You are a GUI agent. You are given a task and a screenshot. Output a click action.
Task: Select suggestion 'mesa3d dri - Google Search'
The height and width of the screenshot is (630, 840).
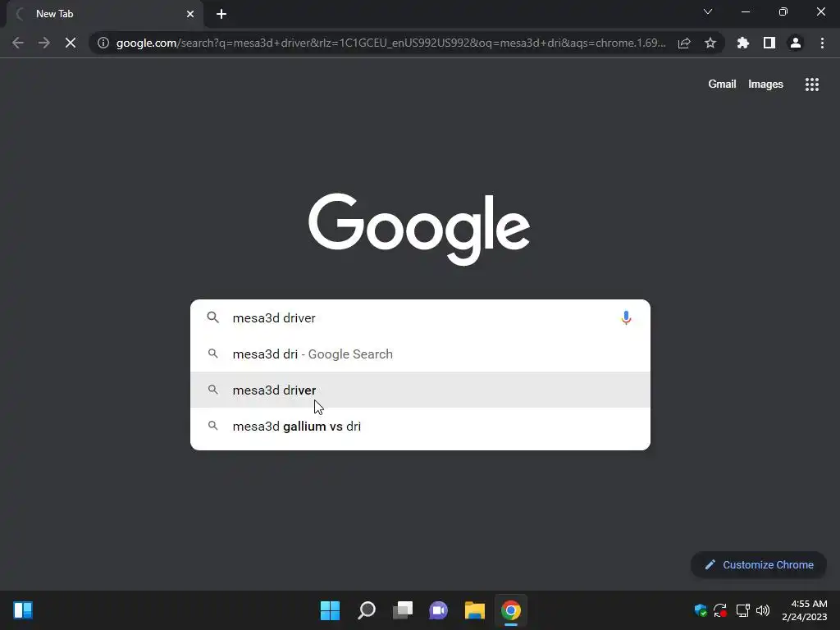421,354
